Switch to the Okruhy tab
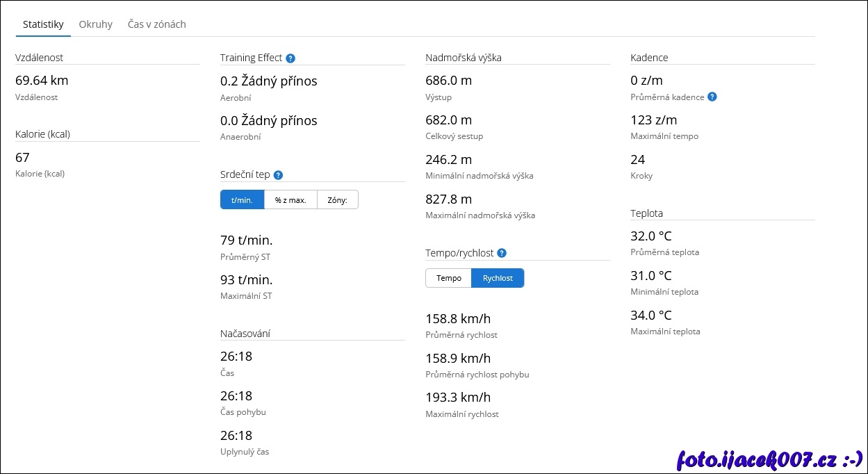This screenshot has height=474, width=868. pyautogui.click(x=96, y=24)
